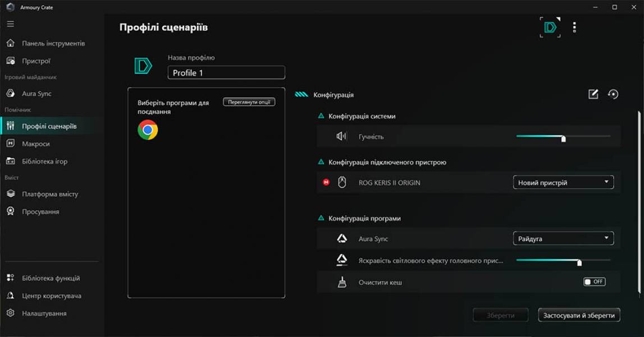Click the hamburger menu icon in sidebar

coord(10,24)
